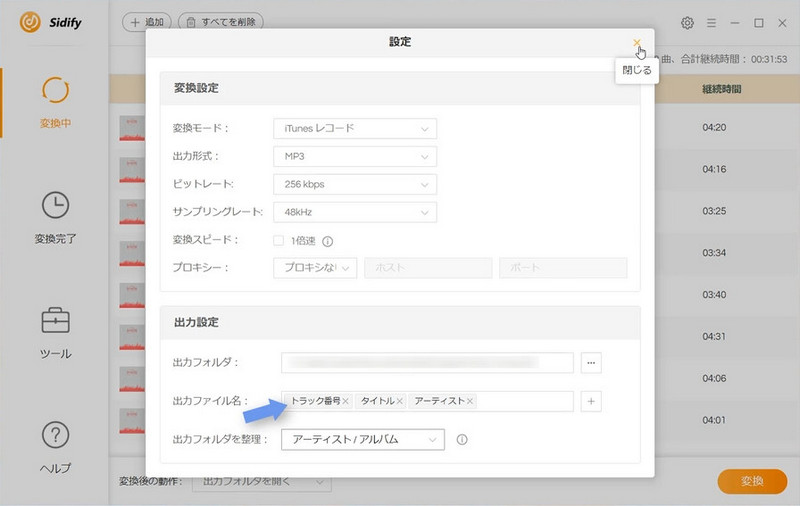Open the 変換完了 history clock icon

click(55, 206)
